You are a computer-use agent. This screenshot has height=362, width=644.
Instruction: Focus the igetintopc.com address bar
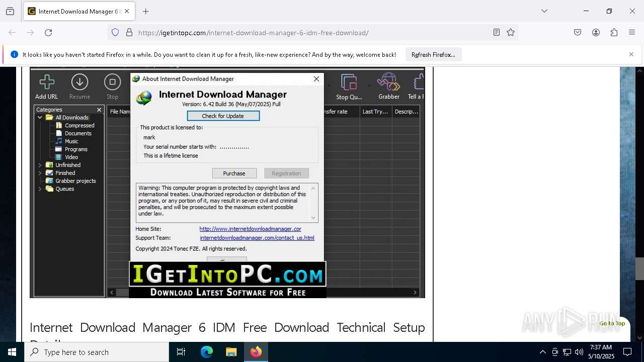(312, 33)
